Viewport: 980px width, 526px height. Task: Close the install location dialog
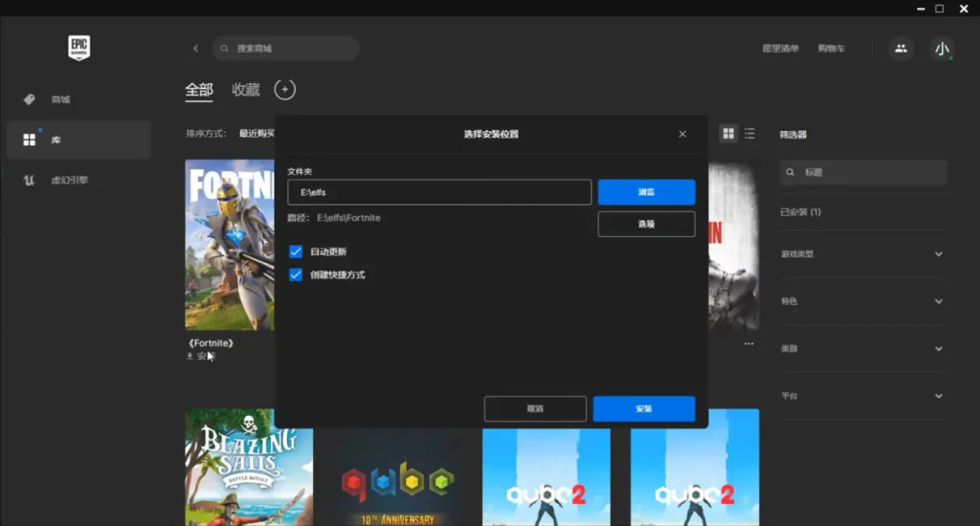[682, 134]
